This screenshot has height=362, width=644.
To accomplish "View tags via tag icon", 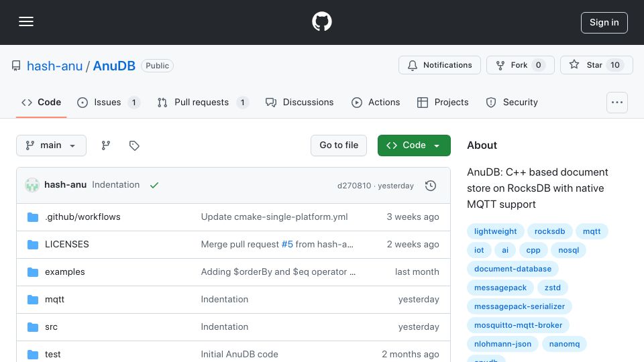I will [134, 145].
